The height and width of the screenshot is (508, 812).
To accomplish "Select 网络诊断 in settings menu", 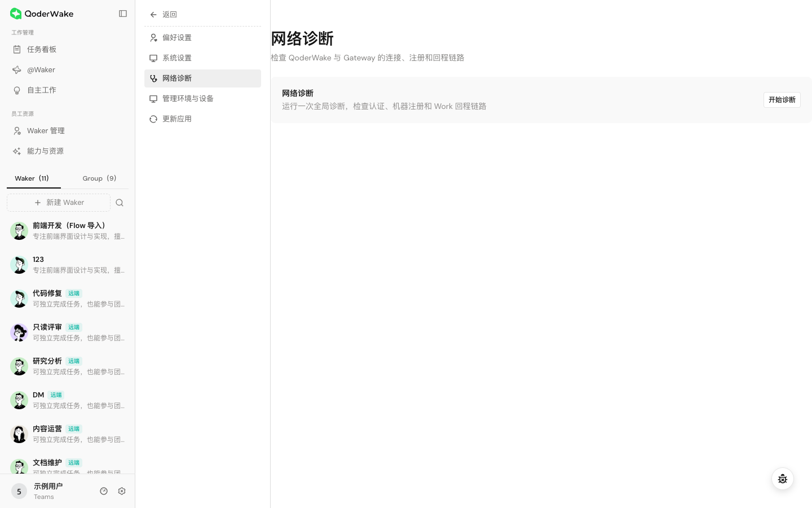I will click(x=202, y=78).
